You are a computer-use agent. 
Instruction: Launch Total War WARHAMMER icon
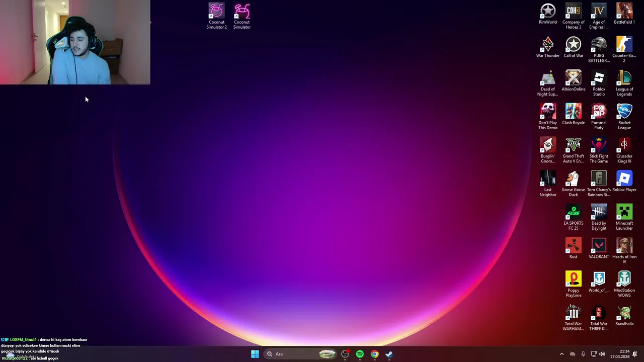point(573,318)
